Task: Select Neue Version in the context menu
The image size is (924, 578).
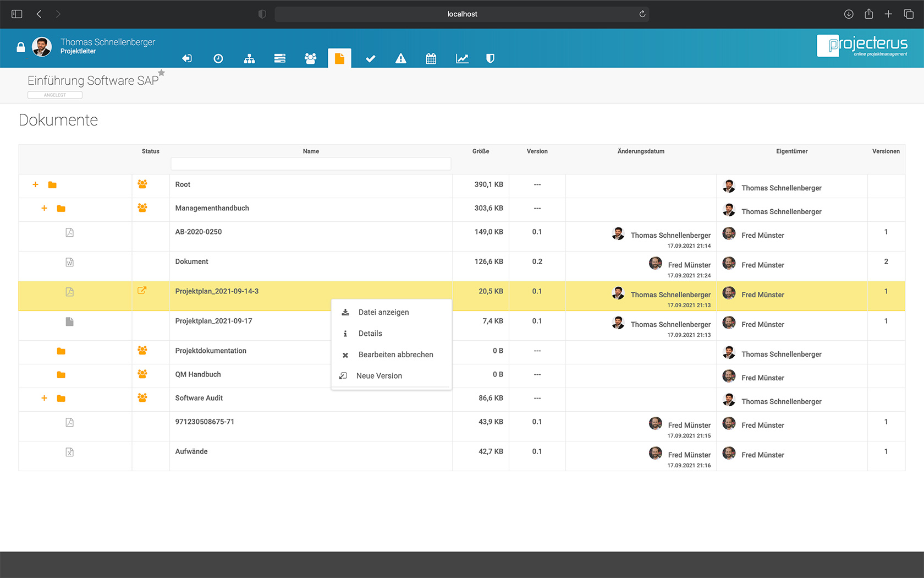Action: pyautogui.click(x=380, y=375)
